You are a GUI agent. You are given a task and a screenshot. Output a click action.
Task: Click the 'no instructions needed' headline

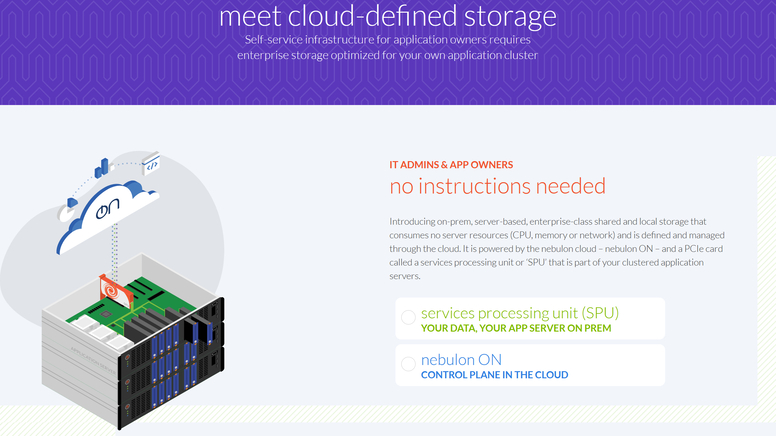[x=497, y=187]
